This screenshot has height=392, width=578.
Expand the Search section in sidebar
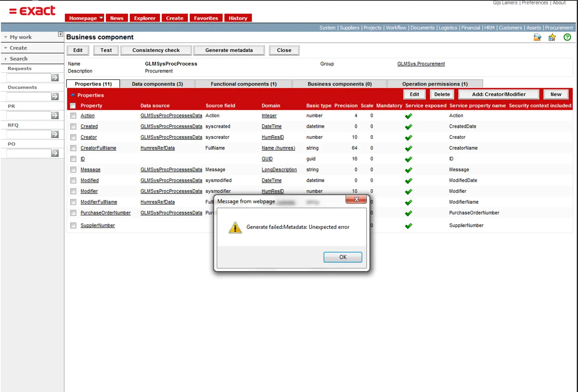[x=18, y=59]
